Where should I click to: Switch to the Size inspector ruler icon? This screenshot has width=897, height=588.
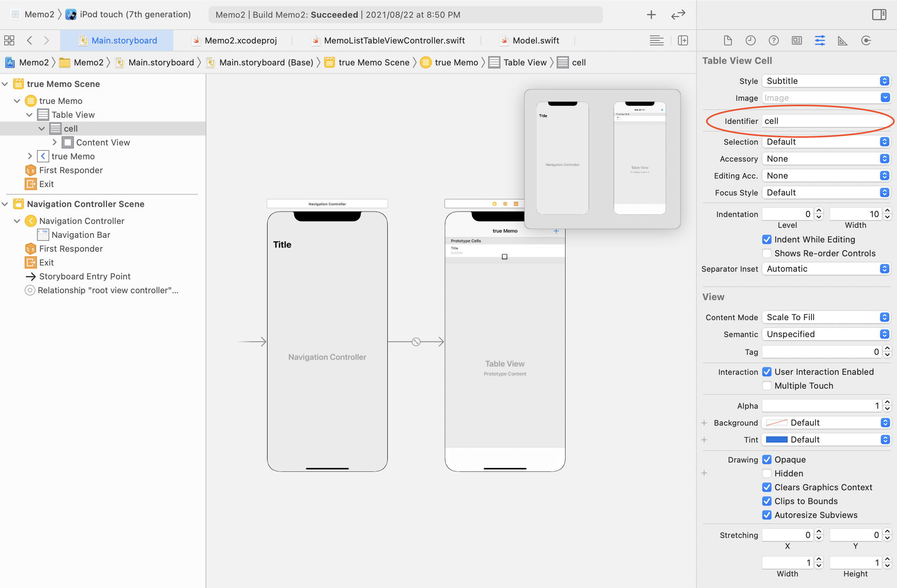[x=842, y=40]
